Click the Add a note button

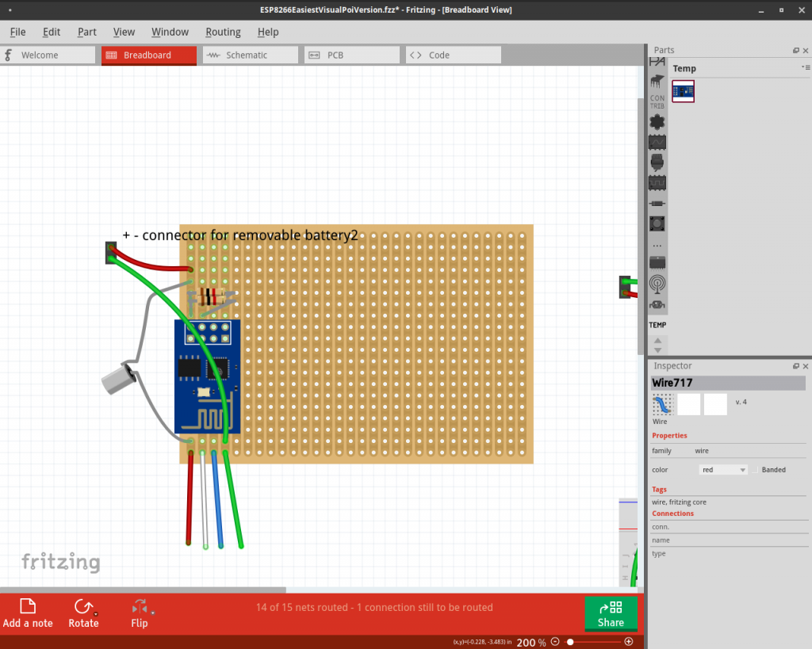pyautogui.click(x=28, y=613)
